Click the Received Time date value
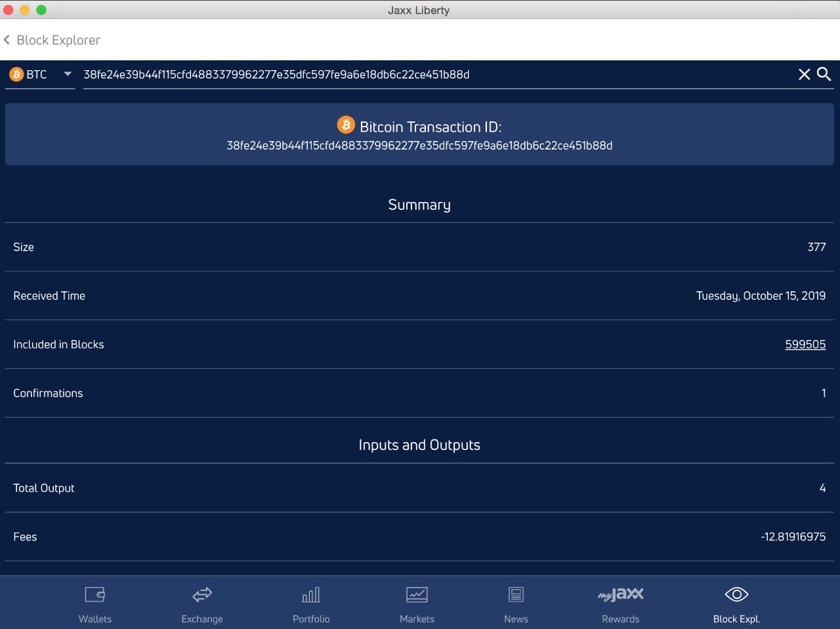The image size is (840, 629). point(761,296)
